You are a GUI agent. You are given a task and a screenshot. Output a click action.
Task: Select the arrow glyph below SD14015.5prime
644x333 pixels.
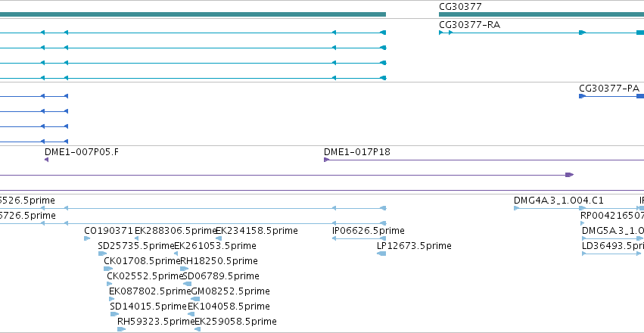pos(114,315)
